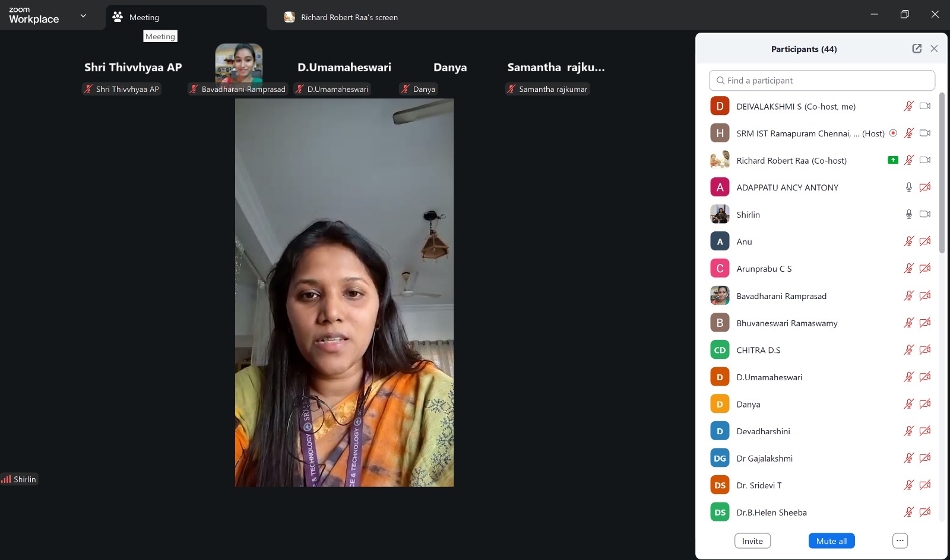Toggle Shirlin's camera in participants list

(x=925, y=214)
